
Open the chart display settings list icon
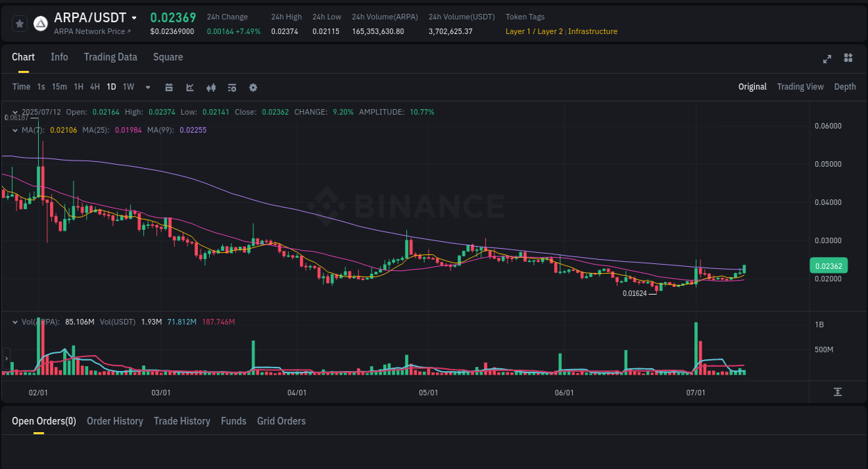coord(231,87)
